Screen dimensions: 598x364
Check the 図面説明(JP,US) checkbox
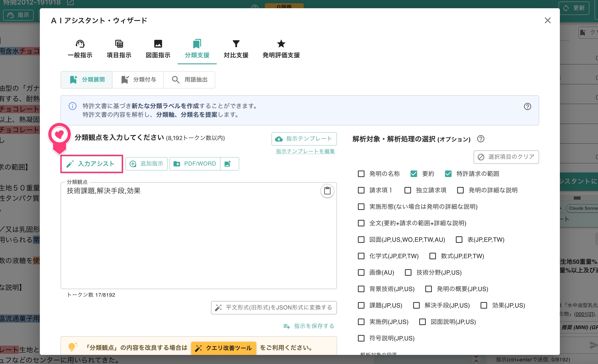pyautogui.click(x=422, y=322)
